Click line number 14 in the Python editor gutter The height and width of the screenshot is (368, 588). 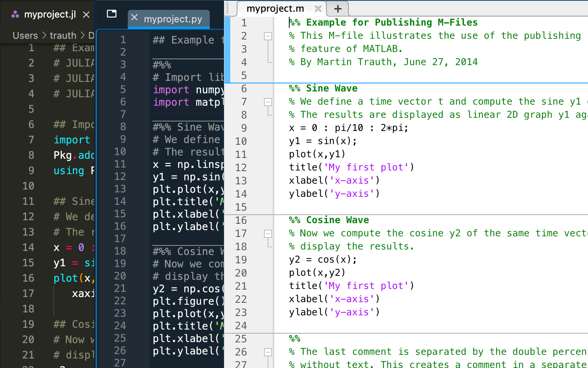(x=120, y=201)
